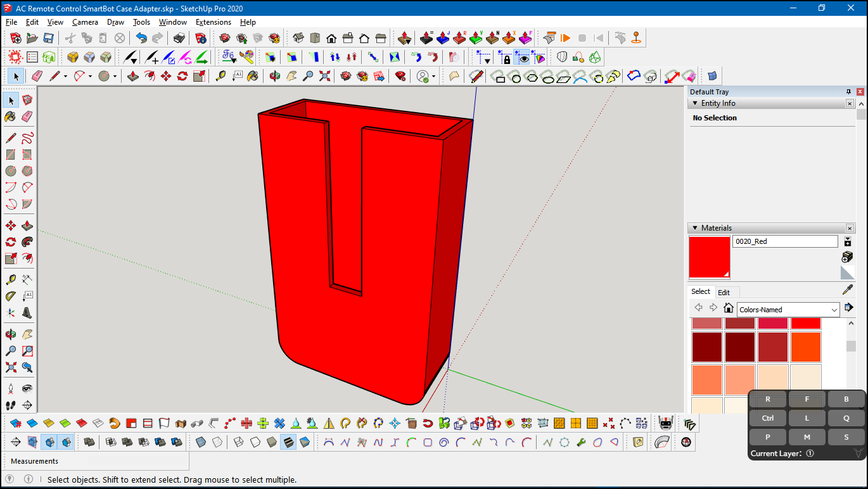868x489 pixels.
Task: Close the Materials panel
Action: [x=850, y=228]
